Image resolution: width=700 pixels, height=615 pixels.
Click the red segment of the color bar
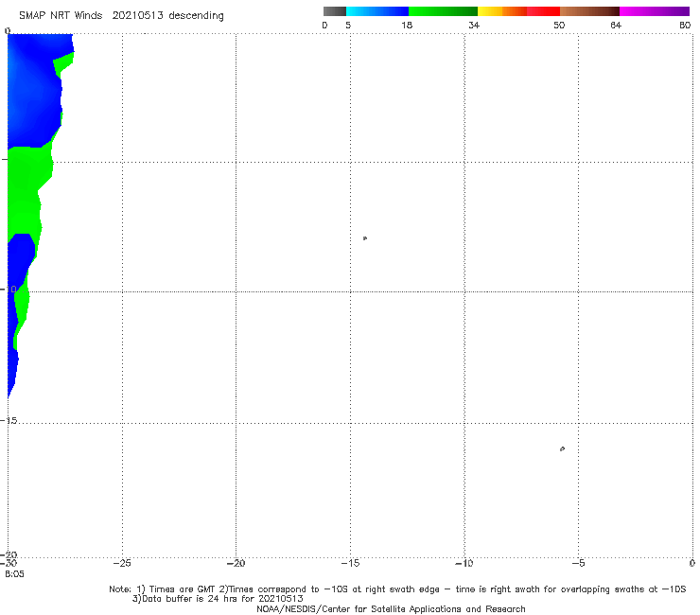(543, 11)
